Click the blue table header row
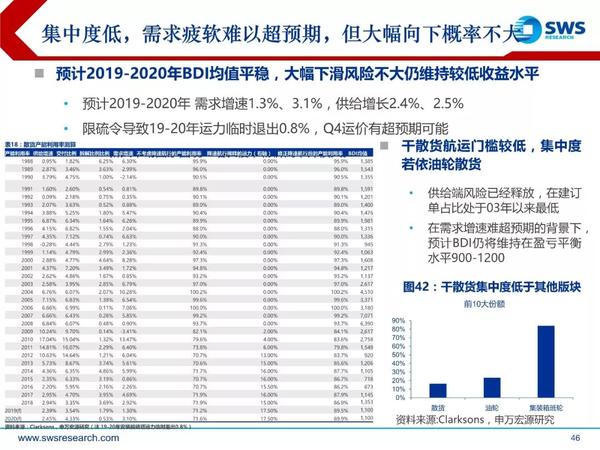 click(189, 153)
